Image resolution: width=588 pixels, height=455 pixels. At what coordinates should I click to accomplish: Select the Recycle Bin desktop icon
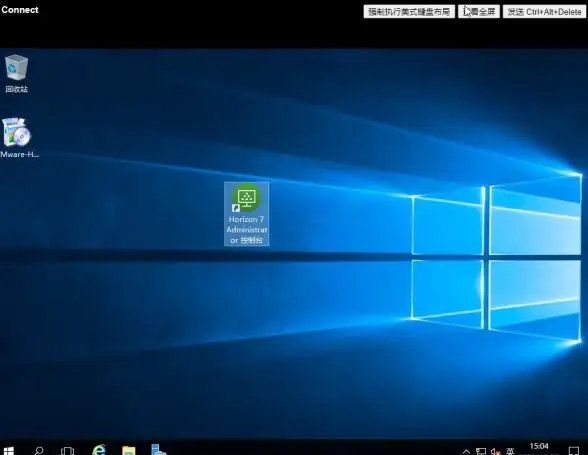click(x=16, y=74)
